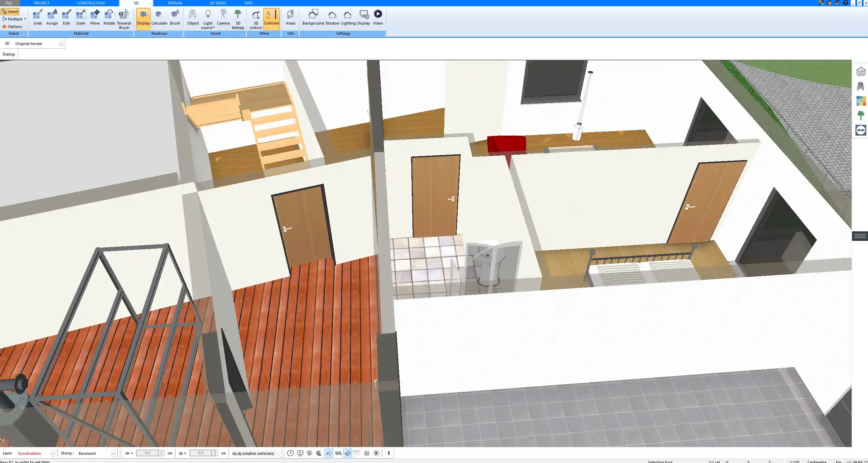
Task: Click the dx value input field
Action: click(x=147, y=453)
